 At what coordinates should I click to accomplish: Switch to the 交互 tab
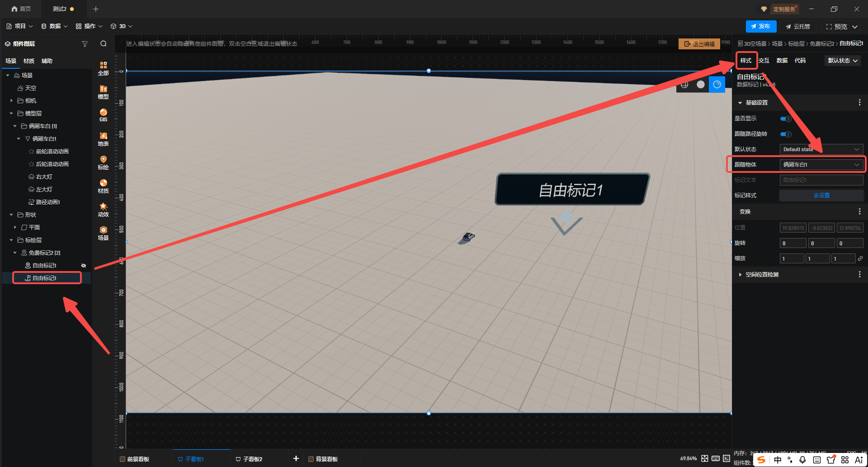[x=764, y=61]
